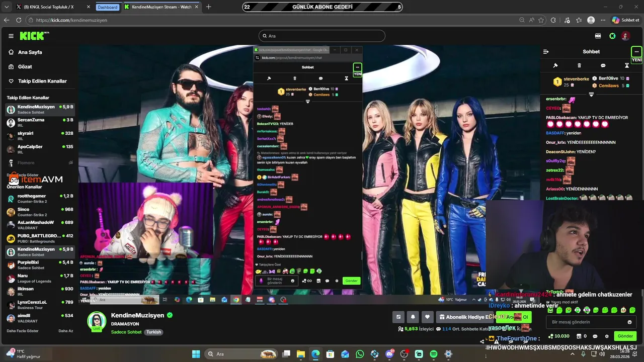Screen dimensions: 644x362
Task: Open chat options three-dot menu
Action: (x=636, y=51)
